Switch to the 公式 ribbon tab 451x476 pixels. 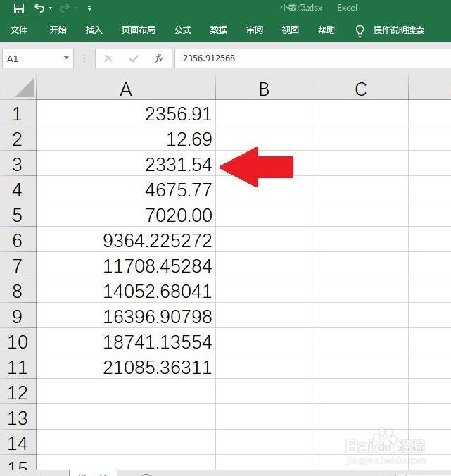(x=183, y=30)
